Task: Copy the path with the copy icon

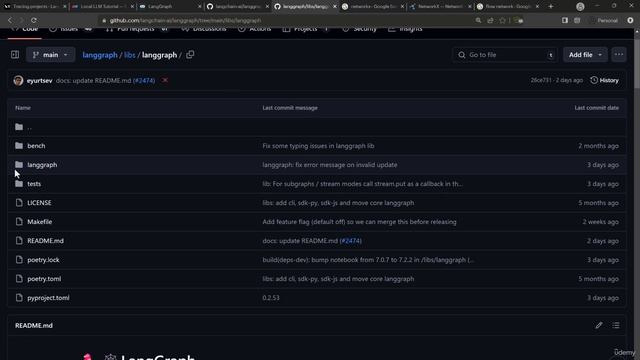Action: [x=190, y=55]
